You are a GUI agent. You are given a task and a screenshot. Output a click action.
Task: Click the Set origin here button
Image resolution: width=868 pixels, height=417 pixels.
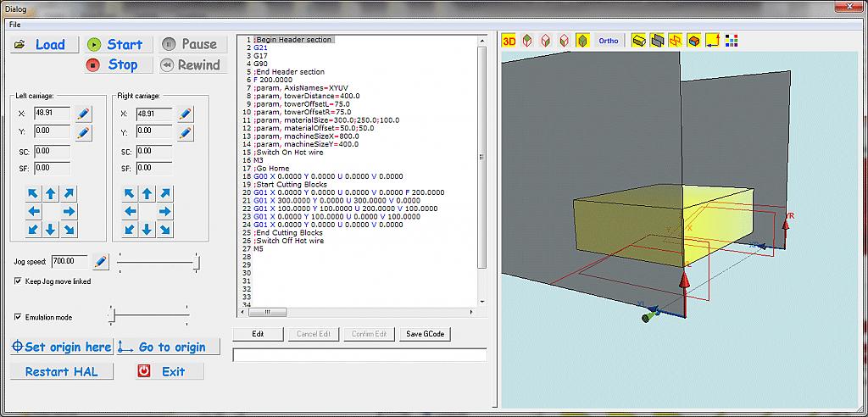(x=61, y=347)
